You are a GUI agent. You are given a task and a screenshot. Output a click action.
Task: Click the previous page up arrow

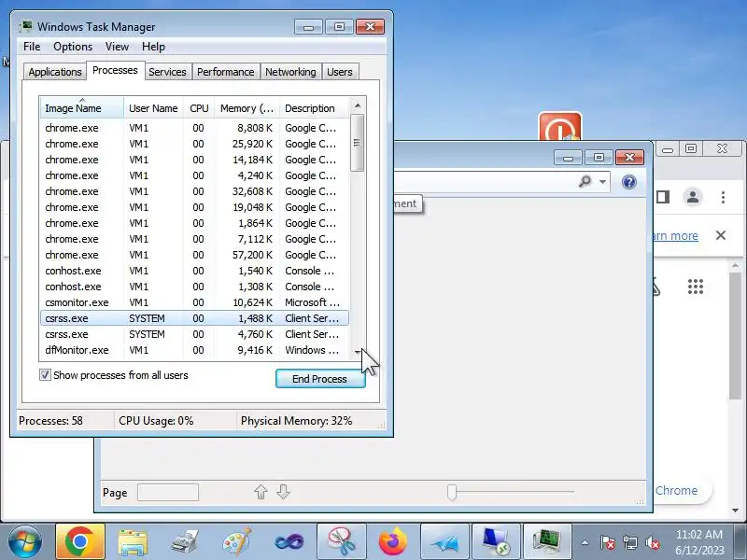click(261, 492)
